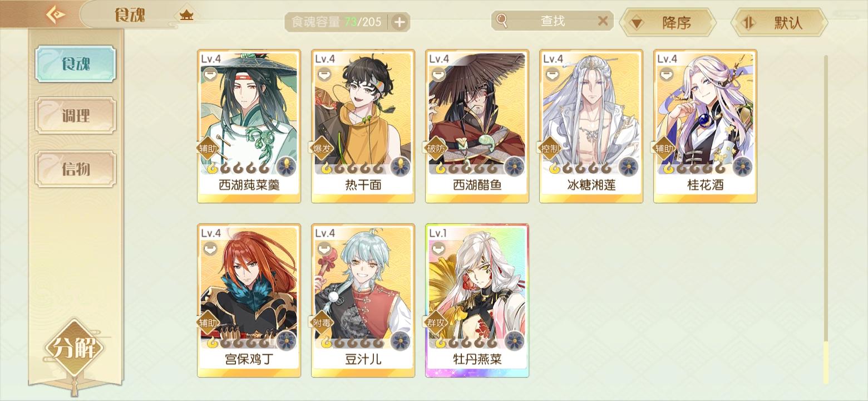Open the pavilion home icon
Screen dimensions: 868x401
[186, 15]
